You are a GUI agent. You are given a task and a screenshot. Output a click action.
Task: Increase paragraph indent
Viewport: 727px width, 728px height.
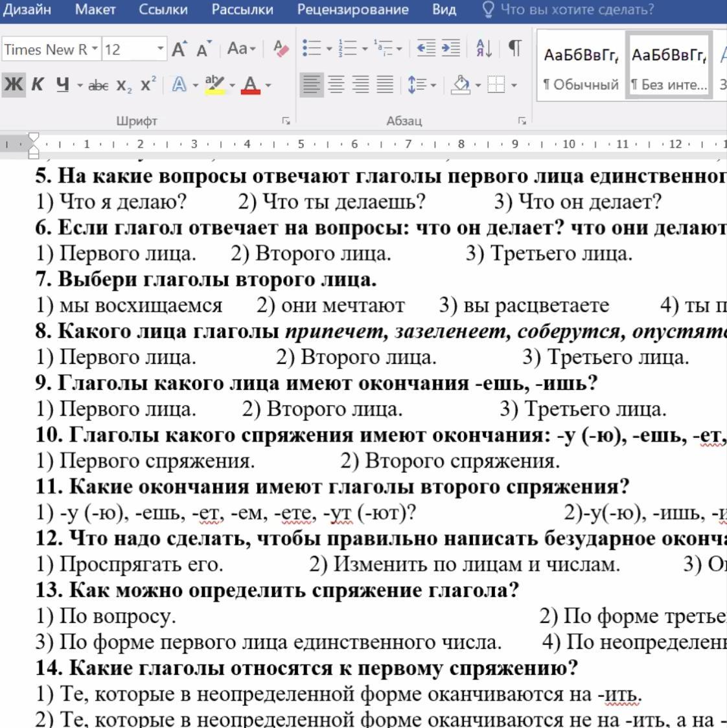tap(450, 49)
